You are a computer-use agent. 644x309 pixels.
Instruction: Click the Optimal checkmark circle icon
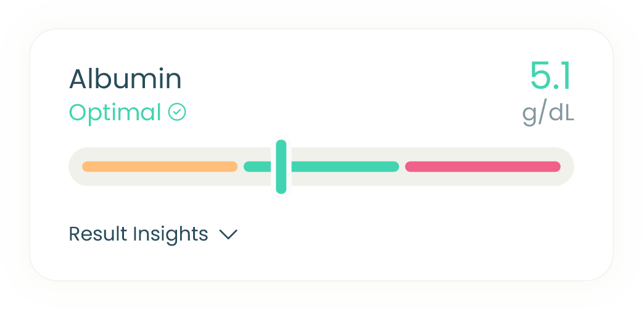pyautogui.click(x=177, y=112)
